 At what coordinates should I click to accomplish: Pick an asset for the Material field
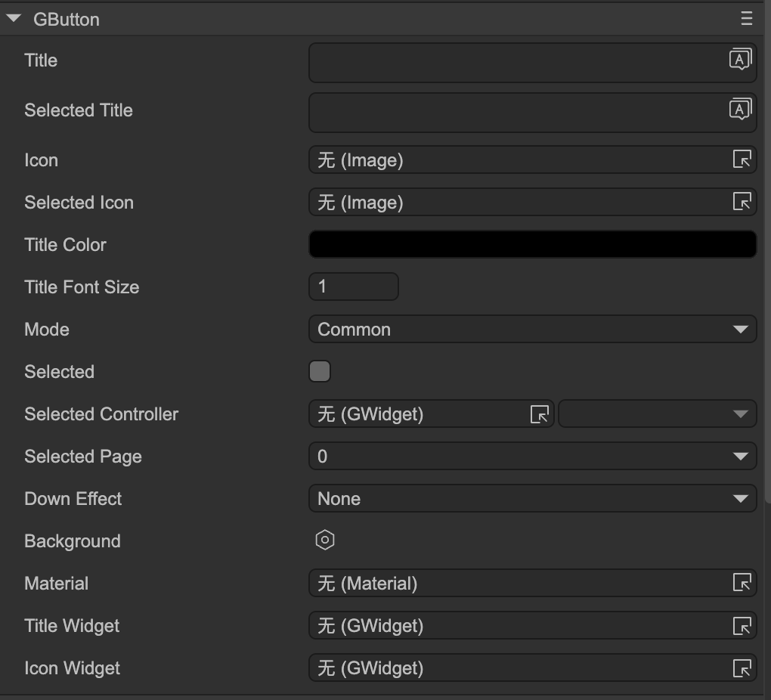click(742, 583)
